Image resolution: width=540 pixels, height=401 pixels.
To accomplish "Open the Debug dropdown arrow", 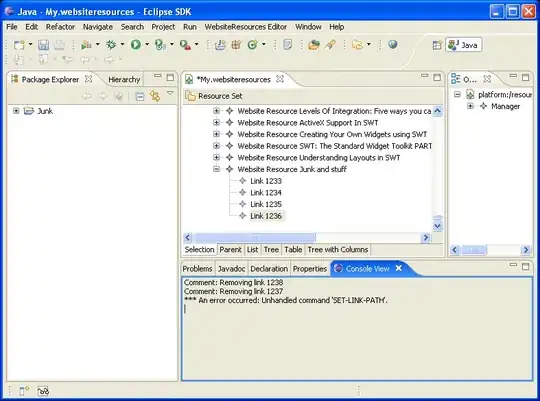I will (x=122, y=44).
